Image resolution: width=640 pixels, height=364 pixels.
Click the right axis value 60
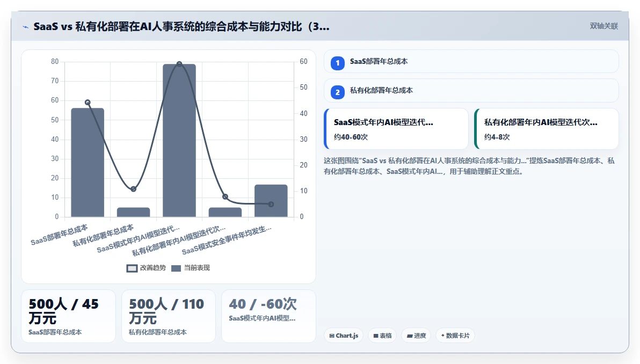[304, 62]
